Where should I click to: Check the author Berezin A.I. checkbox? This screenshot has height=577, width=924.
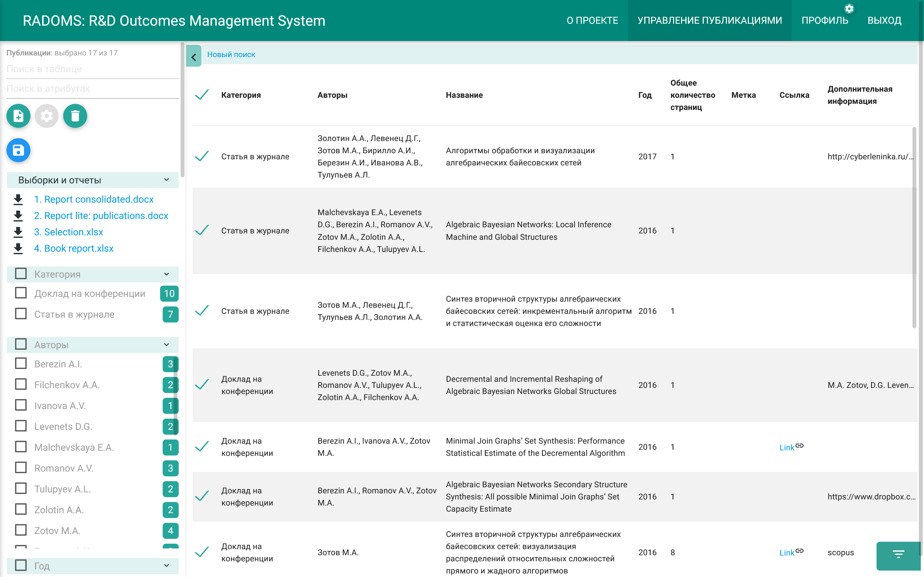20,363
